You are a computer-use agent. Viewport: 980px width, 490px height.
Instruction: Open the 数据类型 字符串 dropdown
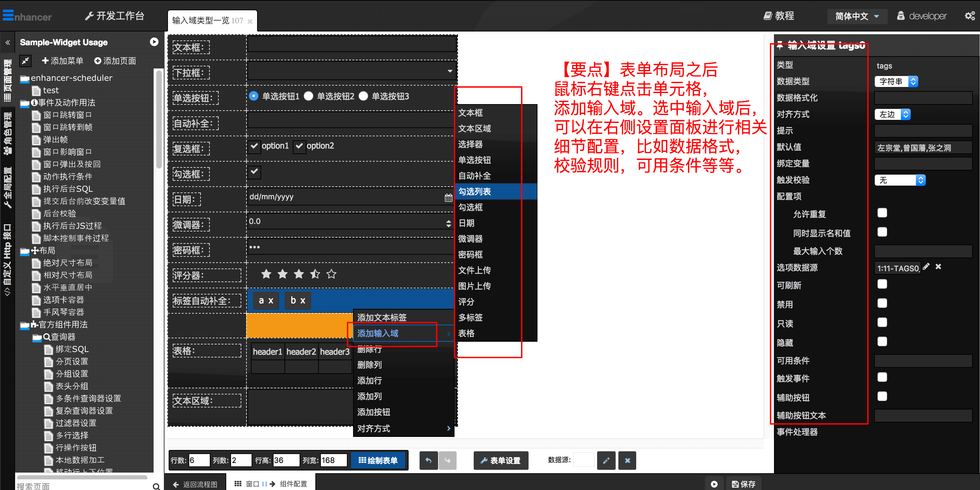[x=896, y=81]
